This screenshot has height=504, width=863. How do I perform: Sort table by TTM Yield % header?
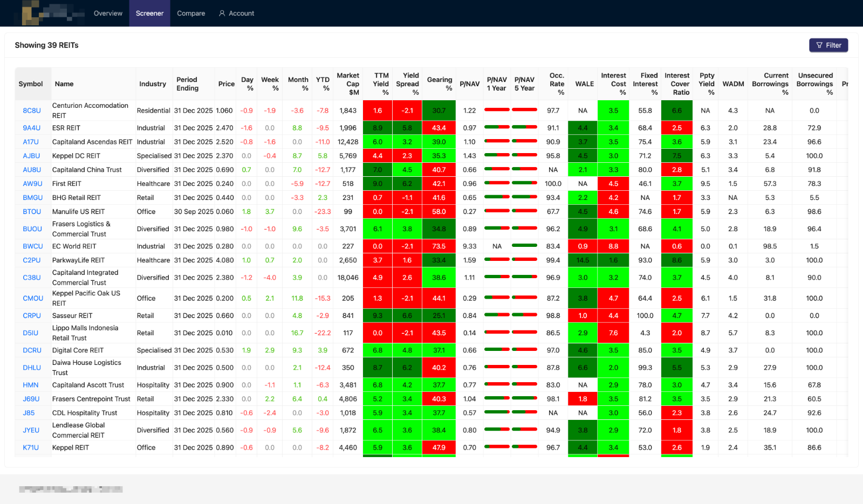point(380,84)
